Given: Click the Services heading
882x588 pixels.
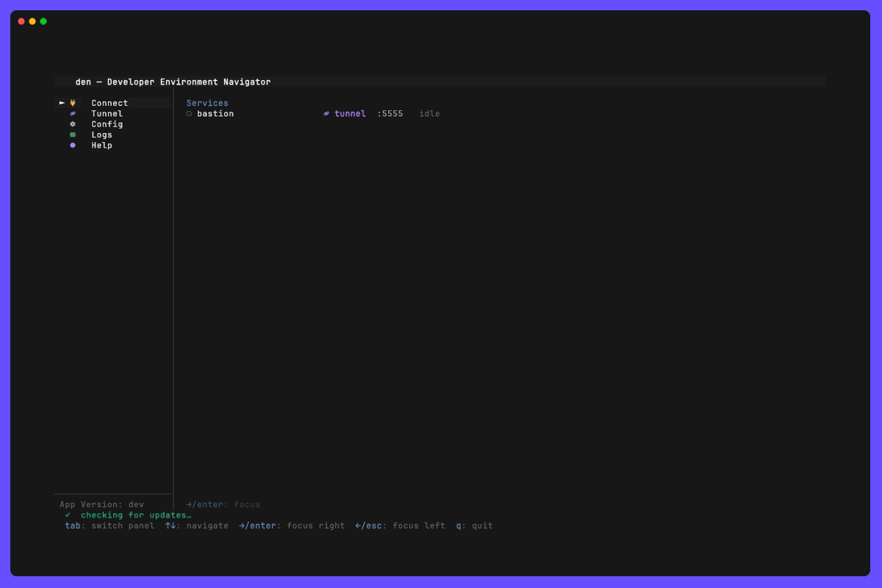Looking at the screenshot, I should (x=207, y=103).
